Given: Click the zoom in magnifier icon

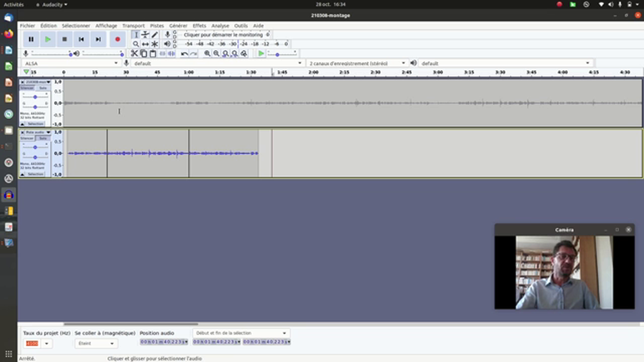Looking at the screenshot, I should (x=208, y=54).
